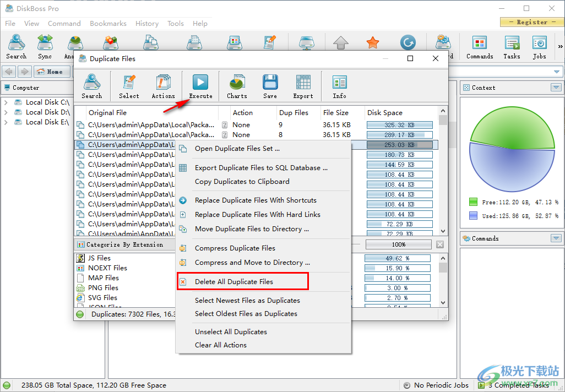This screenshot has width=565, height=392.
Task: Select the 325.32 KB disk space bar
Action: click(x=400, y=125)
